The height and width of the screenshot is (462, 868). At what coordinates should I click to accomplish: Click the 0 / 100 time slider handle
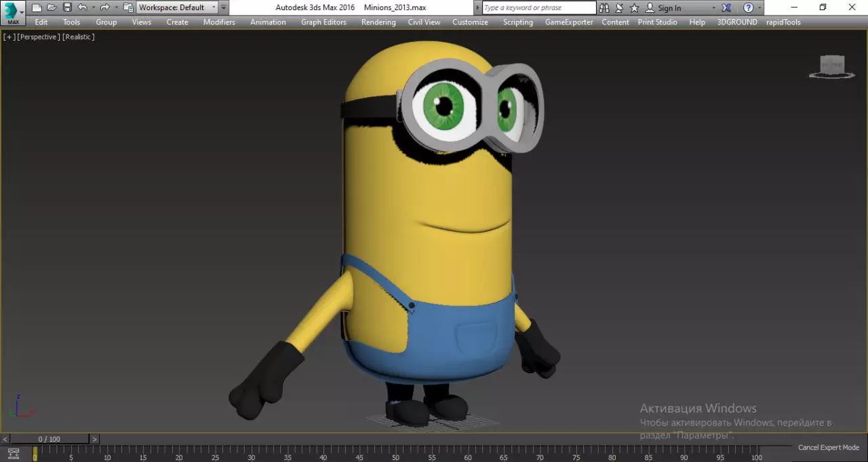click(50, 439)
